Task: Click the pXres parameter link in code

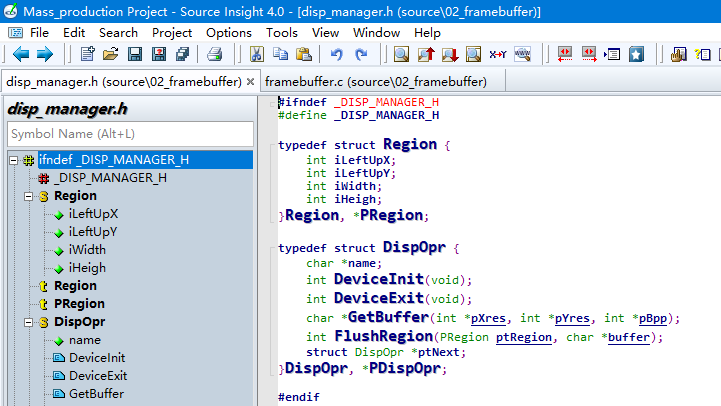Action: (488, 318)
